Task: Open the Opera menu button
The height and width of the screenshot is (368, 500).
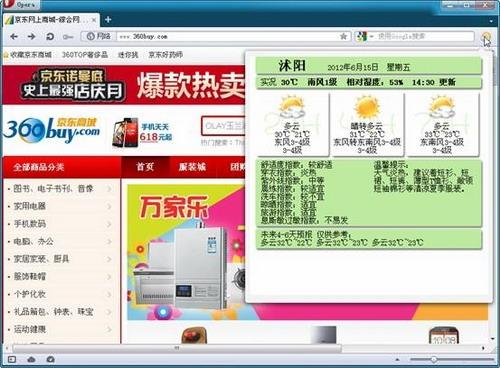Action: click(x=20, y=5)
